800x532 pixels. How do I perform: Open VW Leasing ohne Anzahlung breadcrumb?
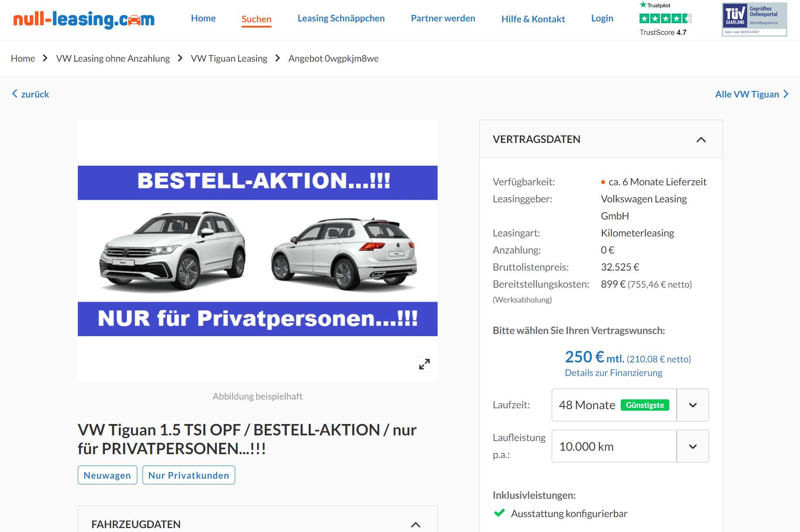coord(113,59)
